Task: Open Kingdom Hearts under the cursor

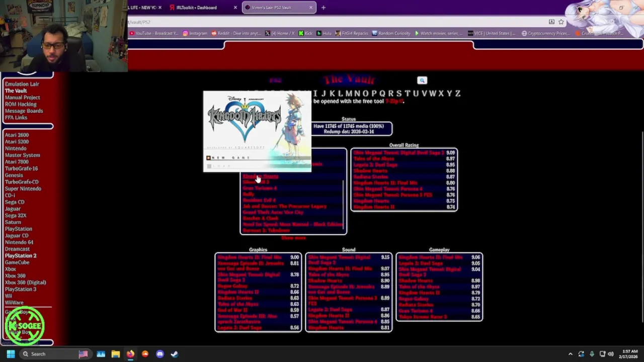Action: (x=260, y=176)
